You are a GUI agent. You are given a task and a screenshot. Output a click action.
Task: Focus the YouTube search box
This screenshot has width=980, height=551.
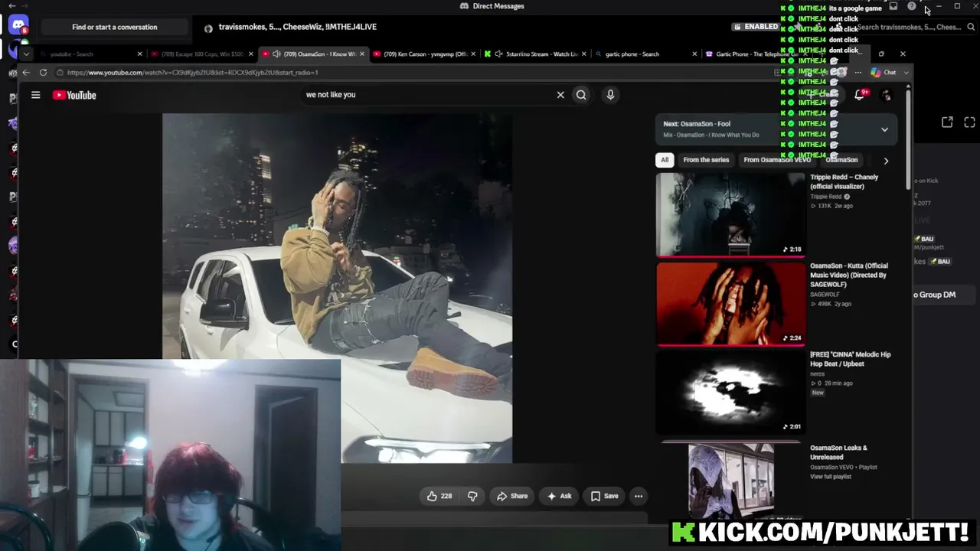coord(429,95)
